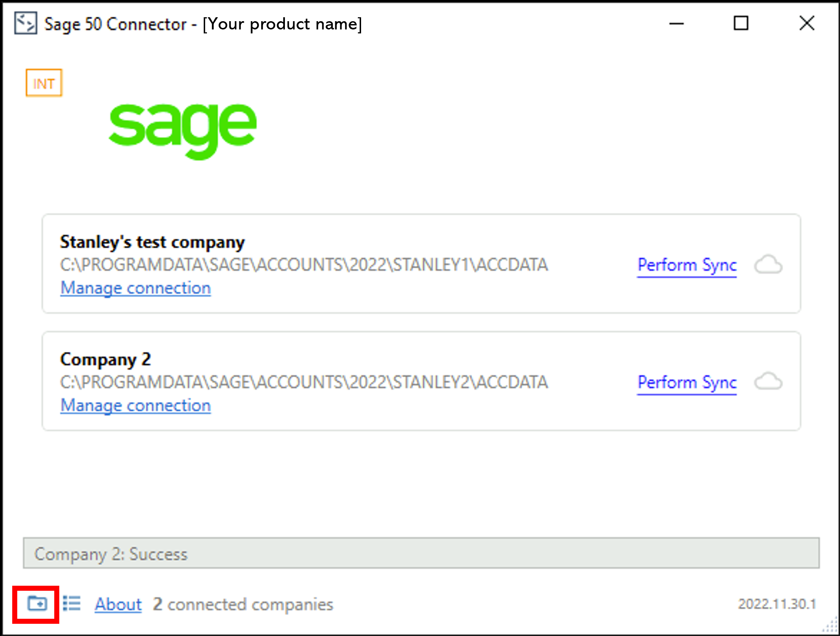Open Manage connection for Company 2
This screenshot has width=840, height=636.
[x=135, y=406]
